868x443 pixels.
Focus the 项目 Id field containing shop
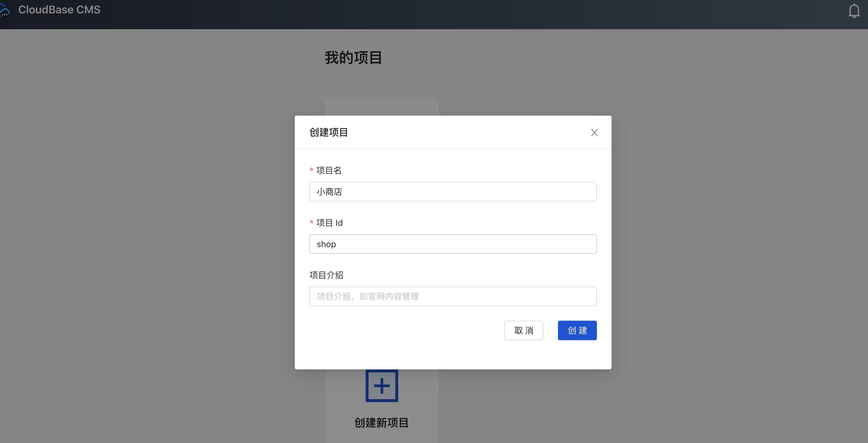coord(453,244)
